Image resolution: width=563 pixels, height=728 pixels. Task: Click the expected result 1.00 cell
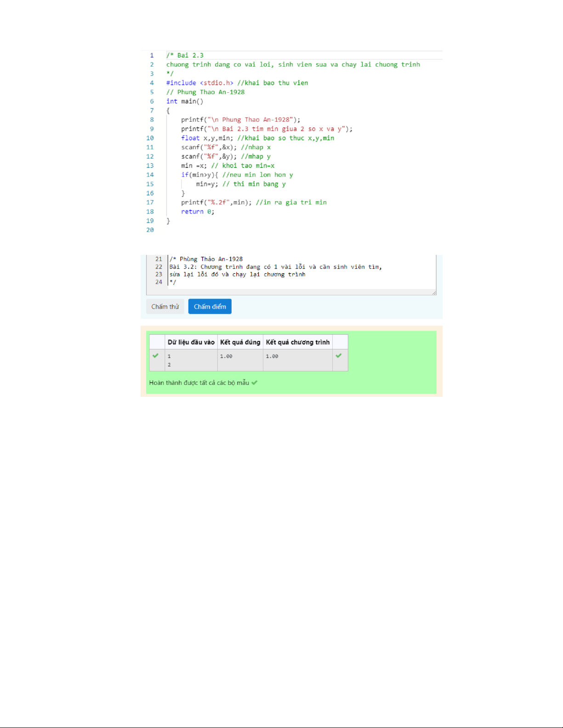point(226,356)
